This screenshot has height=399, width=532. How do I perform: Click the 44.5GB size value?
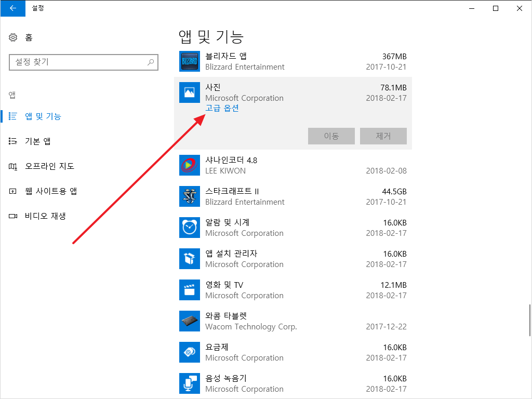394,192
